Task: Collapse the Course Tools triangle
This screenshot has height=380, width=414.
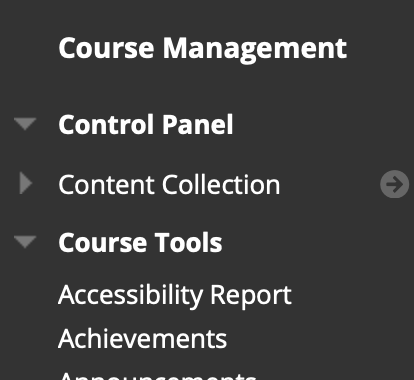Action: (x=25, y=242)
